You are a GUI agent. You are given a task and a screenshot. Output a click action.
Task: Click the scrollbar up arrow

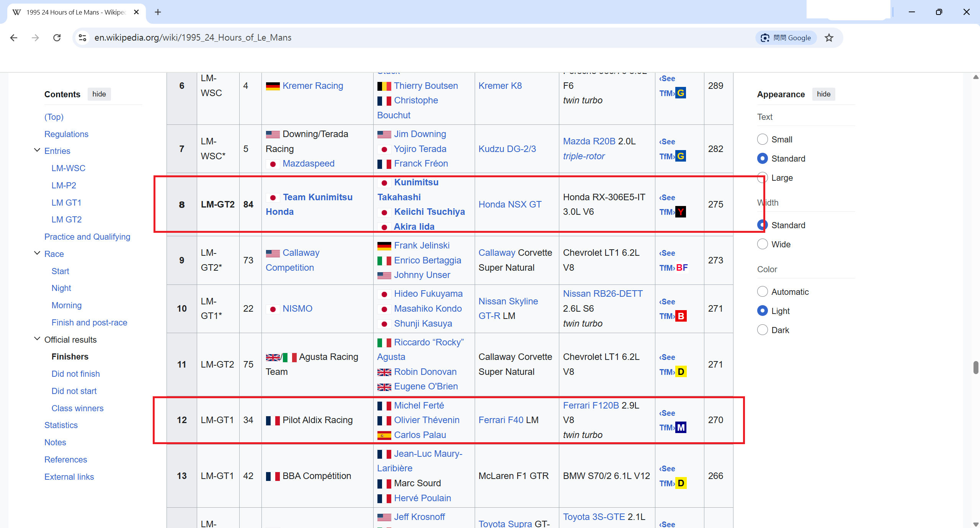click(x=976, y=77)
